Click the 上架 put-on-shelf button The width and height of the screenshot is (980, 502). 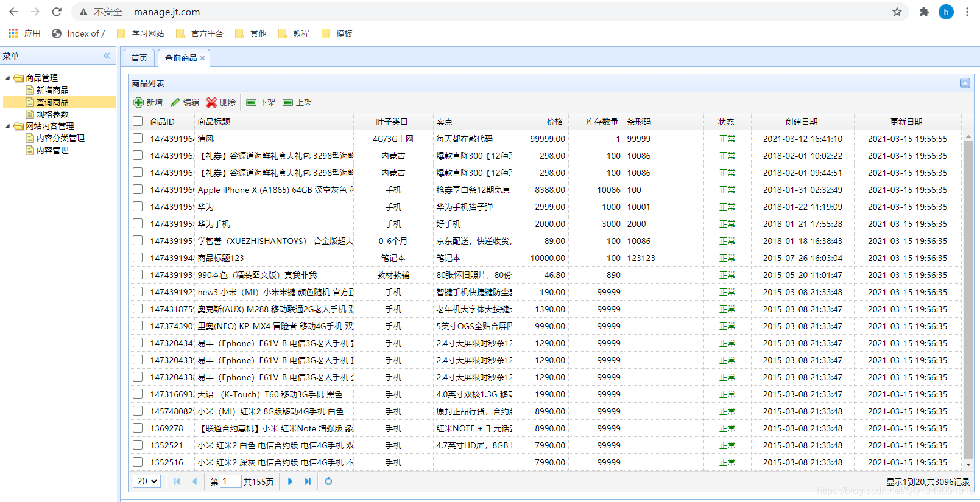pyautogui.click(x=297, y=102)
